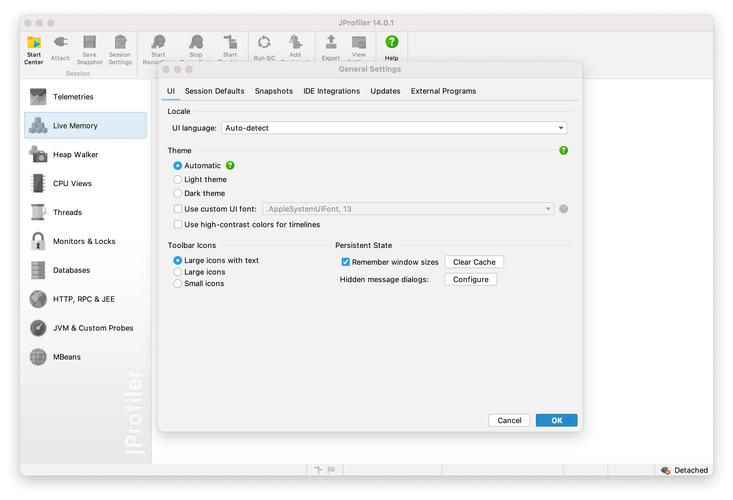Select Dark theme radio button

[178, 193]
